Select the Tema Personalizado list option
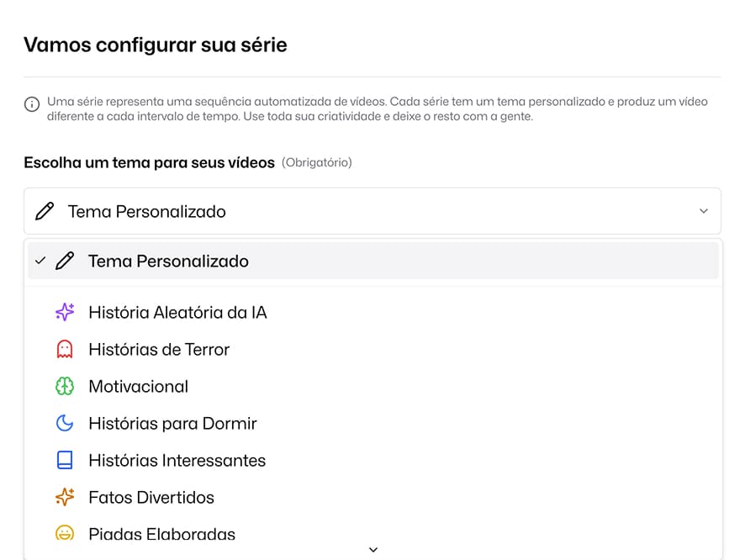The image size is (745, 560). click(x=373, y=261)
